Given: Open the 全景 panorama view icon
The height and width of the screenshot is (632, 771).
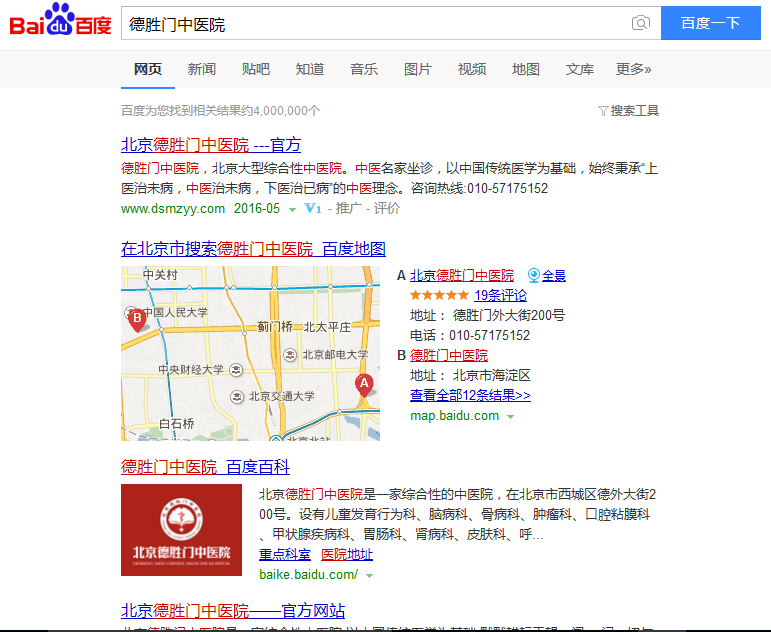Looking at the screenshot, I should coord(534,275).
